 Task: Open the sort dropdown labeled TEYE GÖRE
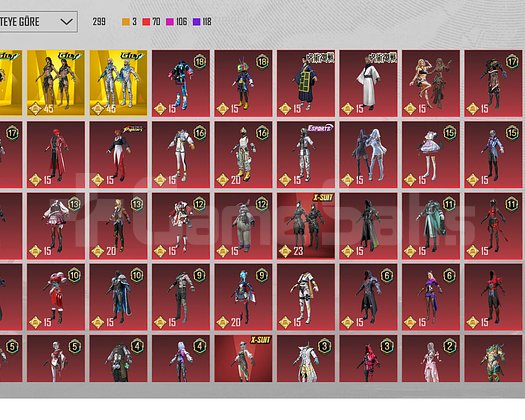pos(39,22)
